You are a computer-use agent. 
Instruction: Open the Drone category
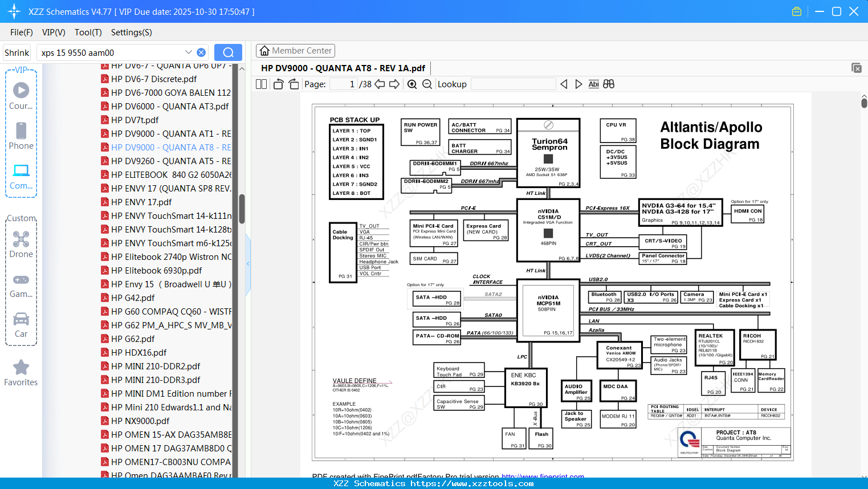click(21, 244)
